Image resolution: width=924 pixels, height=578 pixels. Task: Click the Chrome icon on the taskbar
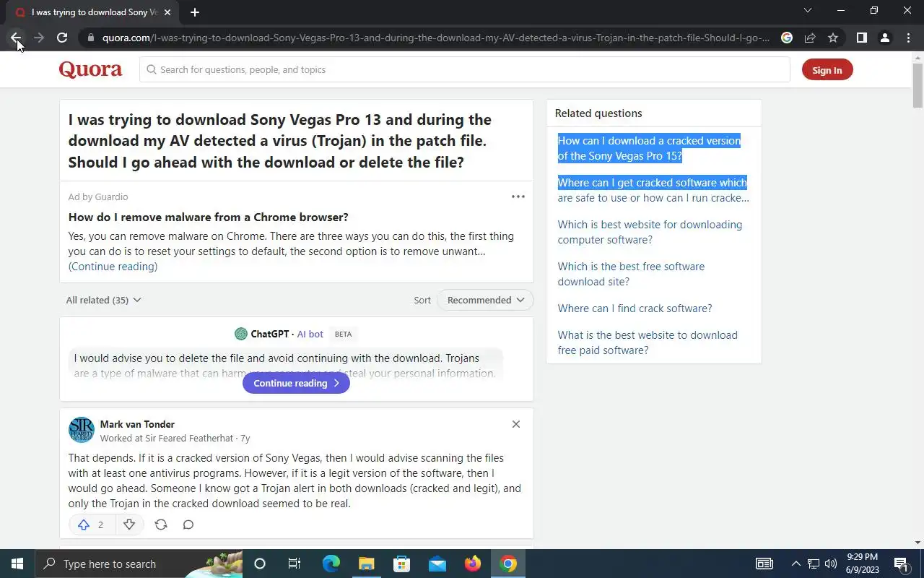coord(508,564)
